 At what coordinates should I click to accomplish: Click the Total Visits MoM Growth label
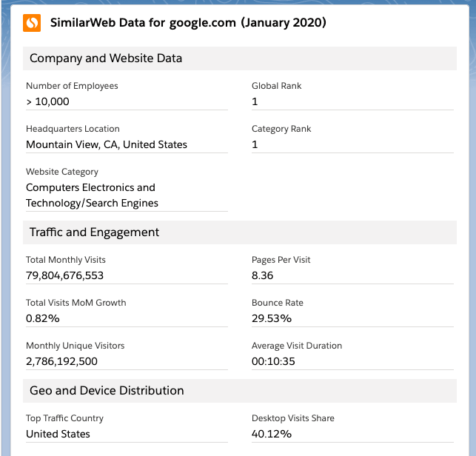tap(76, 303)
